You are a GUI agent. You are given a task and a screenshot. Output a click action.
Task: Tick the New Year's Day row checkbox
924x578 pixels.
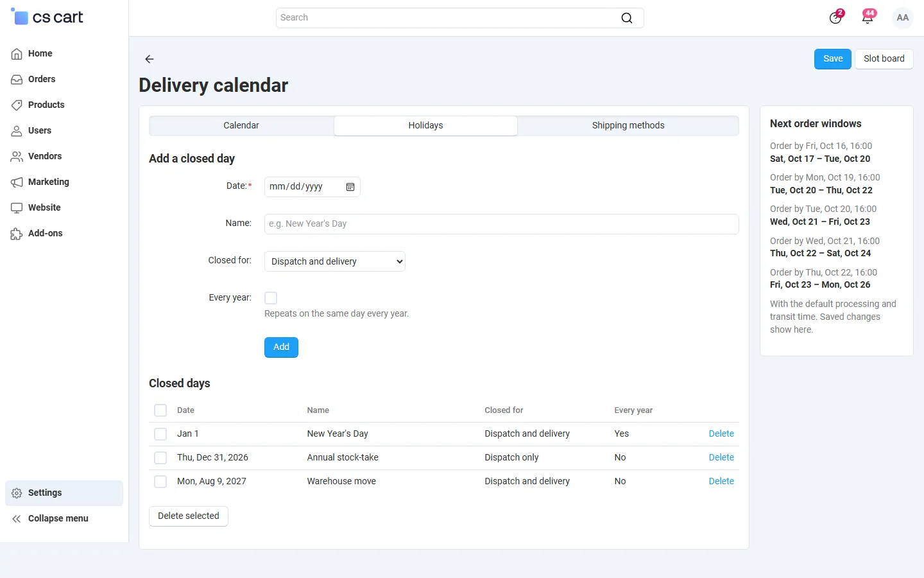click(x=160, y=434)
